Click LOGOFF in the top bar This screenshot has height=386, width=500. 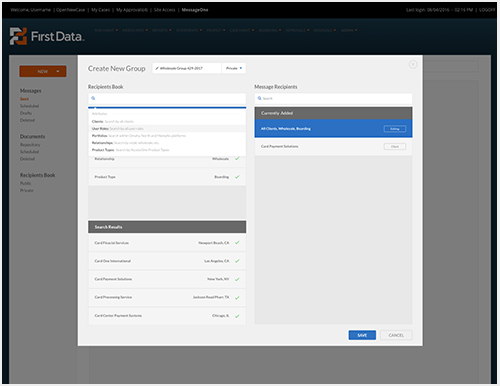click(487, 10)
